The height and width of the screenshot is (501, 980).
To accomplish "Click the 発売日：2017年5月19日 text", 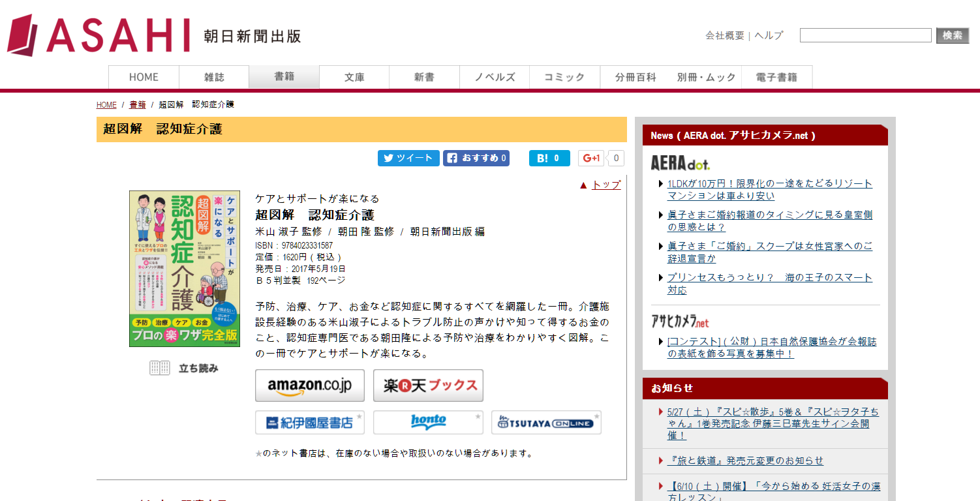I will pyautogui.click(x=300, y=269).
